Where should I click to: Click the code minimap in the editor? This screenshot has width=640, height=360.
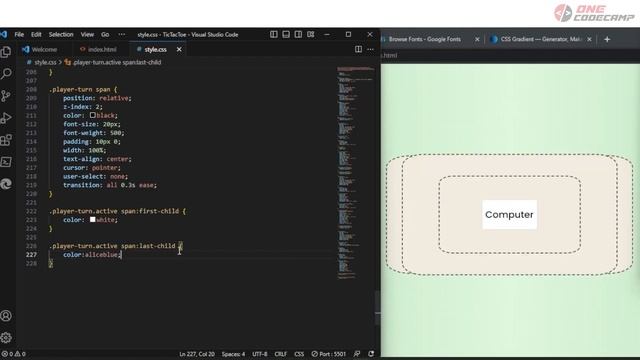355,172
